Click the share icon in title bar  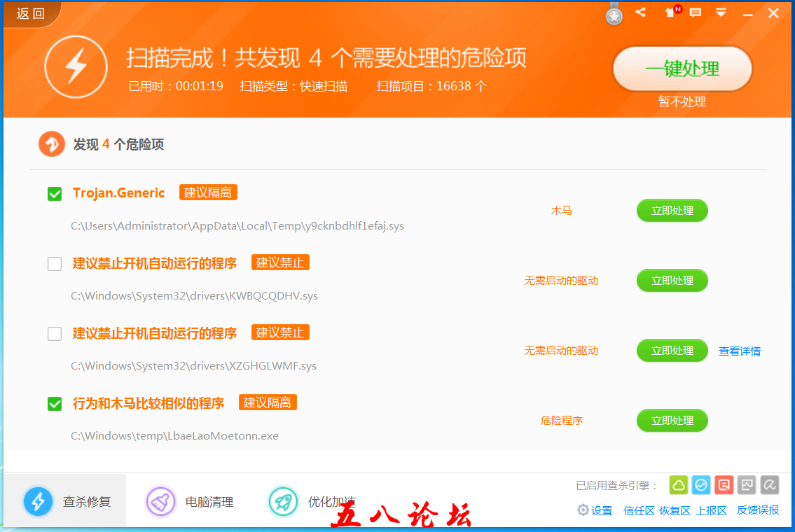[640, 13]
